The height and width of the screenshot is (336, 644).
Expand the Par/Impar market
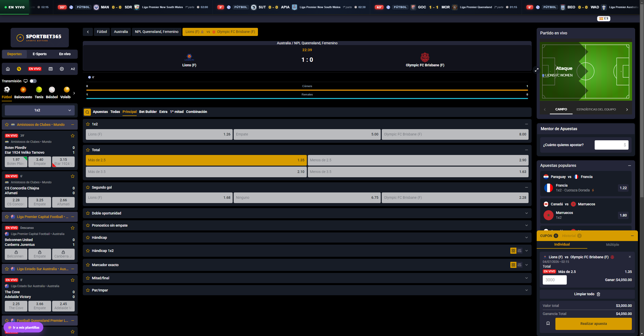pos(307,290)
